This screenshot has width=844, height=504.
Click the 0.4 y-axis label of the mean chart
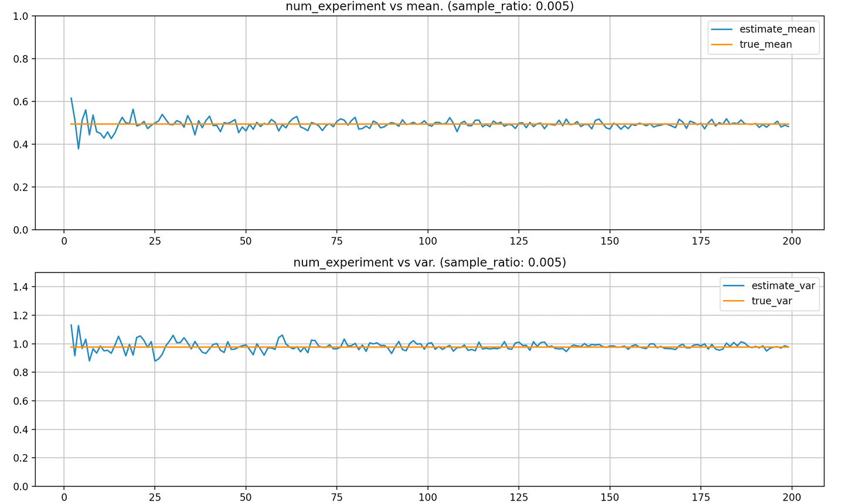pos(21,145)
